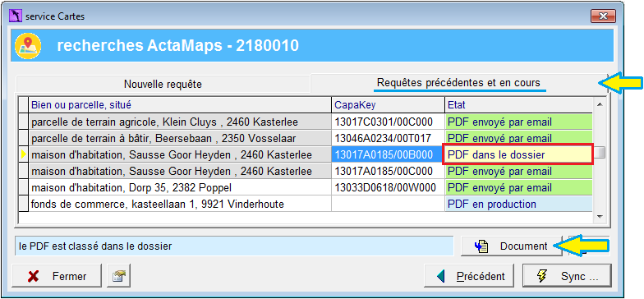Click the small properties icon beside Fermer
The height and width of the screenshot is (299, 644).
[x=118, y=276]
